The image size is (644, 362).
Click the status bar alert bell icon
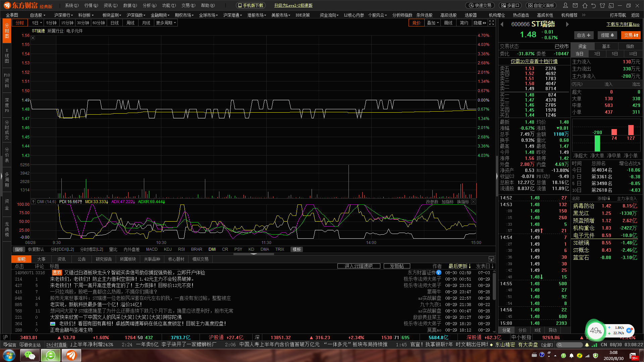pos(587,345)
